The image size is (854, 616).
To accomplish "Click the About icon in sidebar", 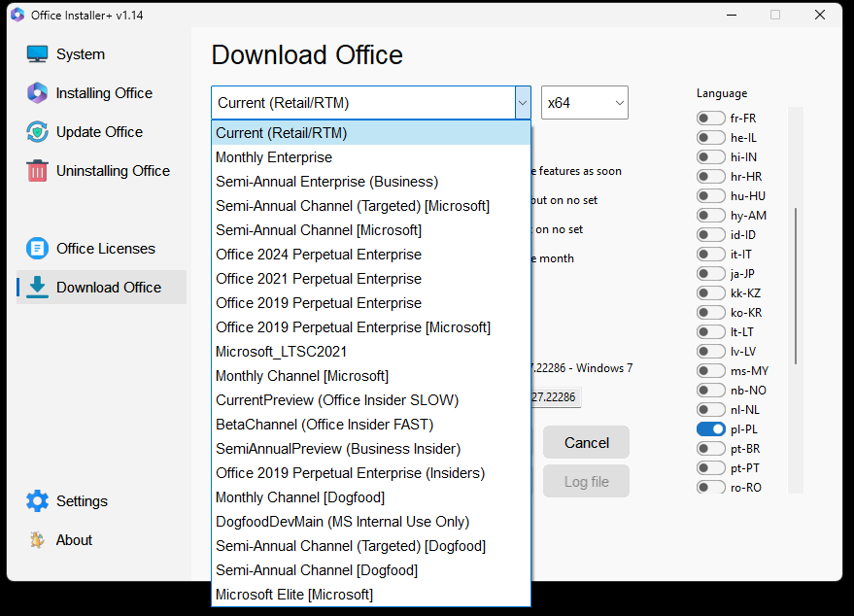I will (37, 540).
